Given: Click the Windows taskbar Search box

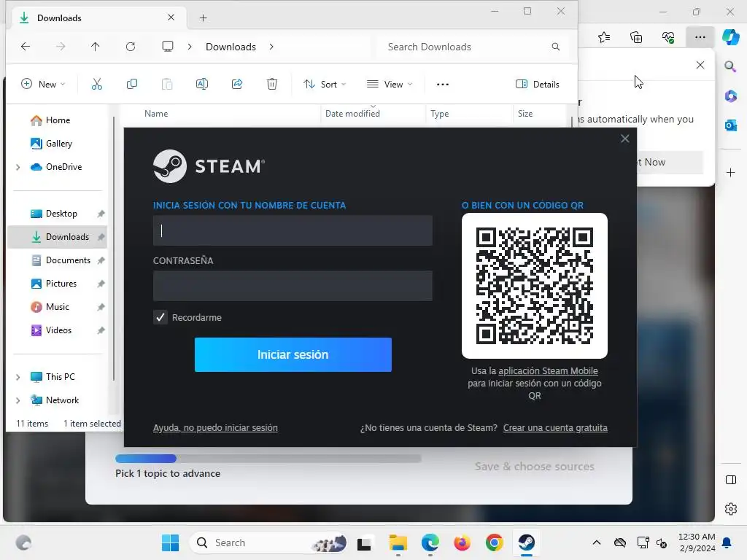Looking at the screenshot, I should (x=269, y=542).
